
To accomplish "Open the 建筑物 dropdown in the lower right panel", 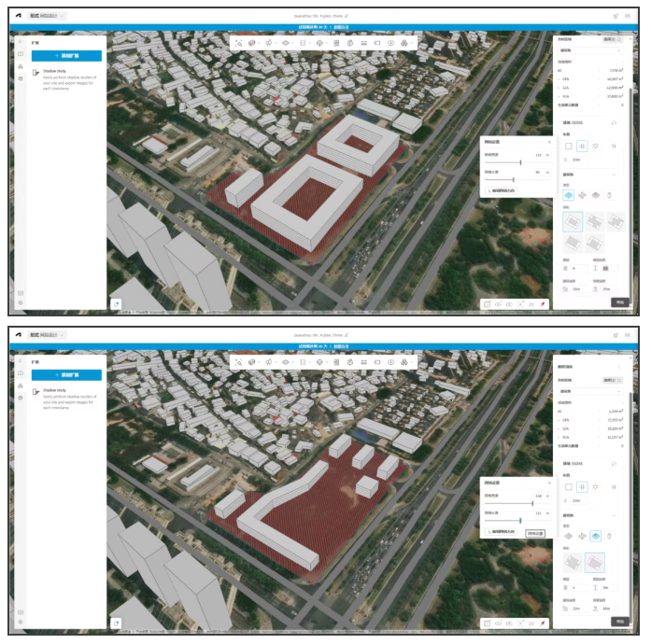I will [x=590, y=391].
